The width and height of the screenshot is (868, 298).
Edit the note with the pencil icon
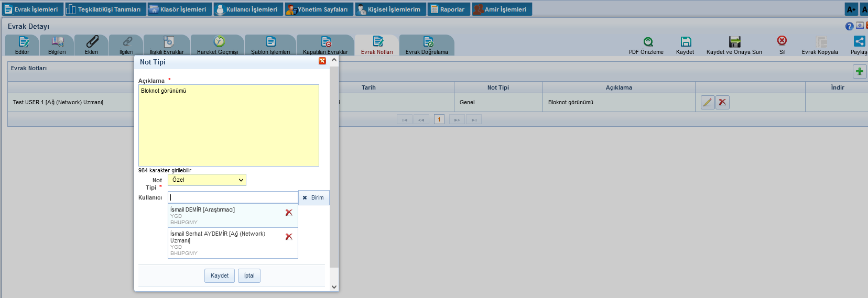(708, 103)
